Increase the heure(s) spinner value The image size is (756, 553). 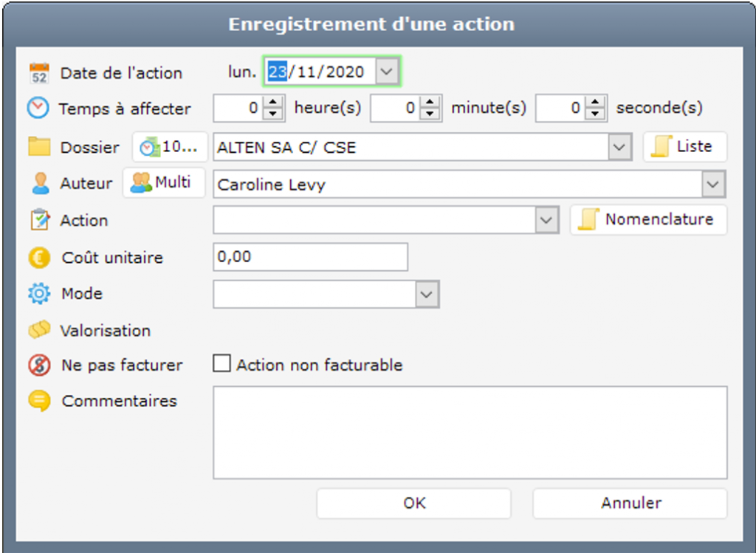tap(274, 103)
